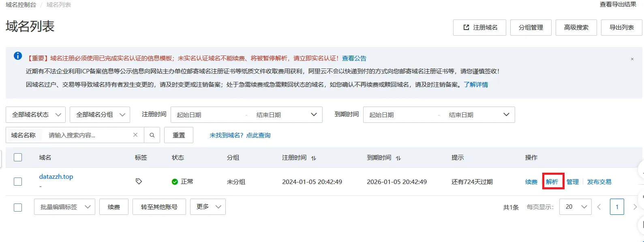Open the page size dropdown showing 20
The image size is (644, 242).
[x=575, y=207]
